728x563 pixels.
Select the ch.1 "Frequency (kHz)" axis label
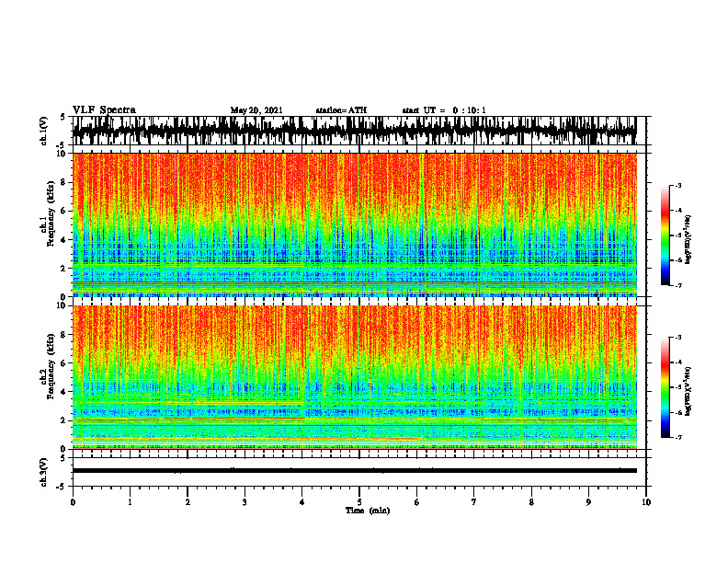pyautogui.click(x=51, y=213)
